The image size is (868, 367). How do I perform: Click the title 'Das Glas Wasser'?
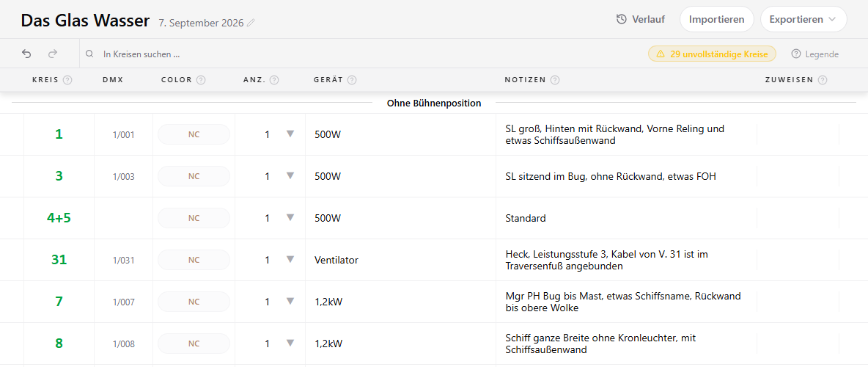85,21
